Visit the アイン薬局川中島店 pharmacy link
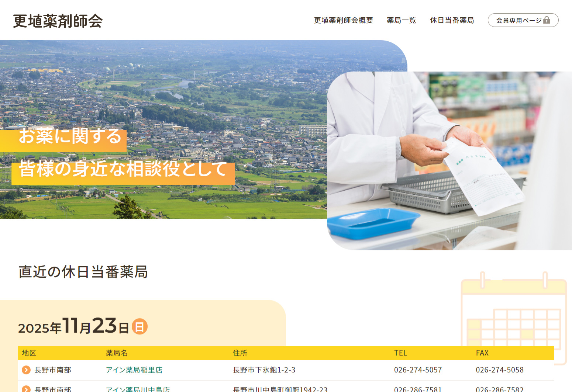The width and height of the screenshot is (572, 392). (x=138, y=389)
